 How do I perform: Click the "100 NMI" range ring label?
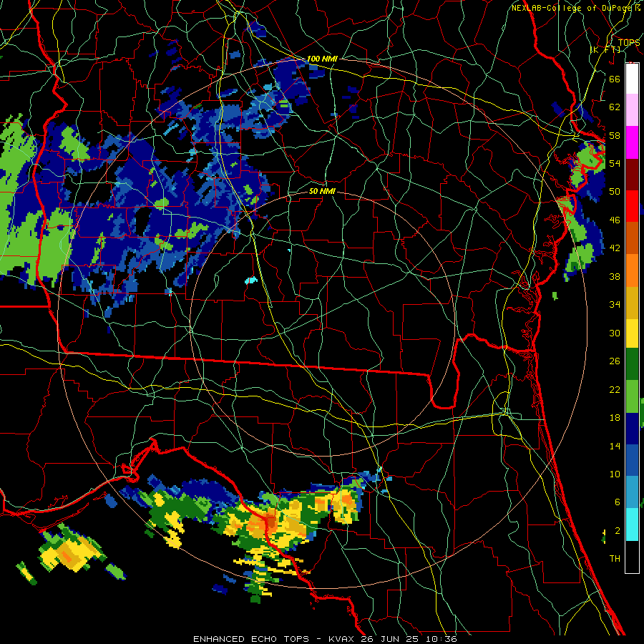tap(322, 59)
